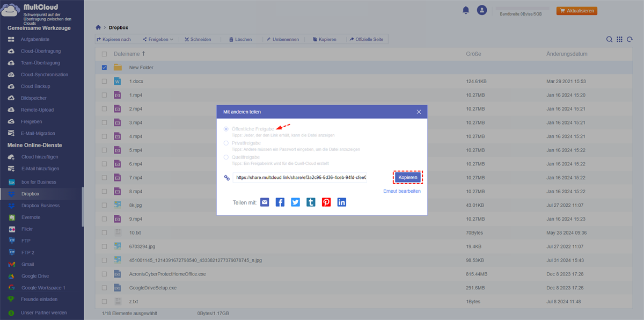This screenshot has width=644, height=320.
Task: Click Offizielle Seite toolbar button
Action: pyautogui.click(x=366, y=39)
